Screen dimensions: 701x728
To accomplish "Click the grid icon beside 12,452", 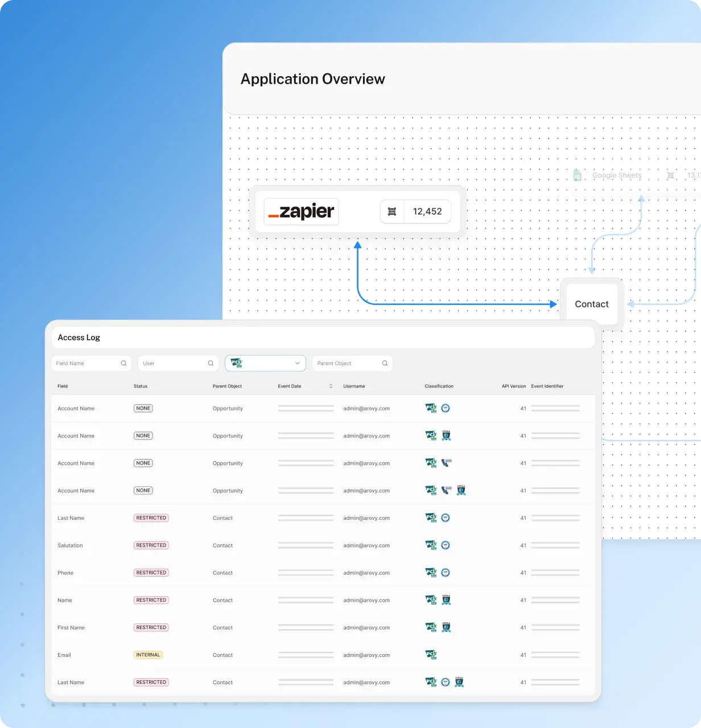I will (392, 212).
